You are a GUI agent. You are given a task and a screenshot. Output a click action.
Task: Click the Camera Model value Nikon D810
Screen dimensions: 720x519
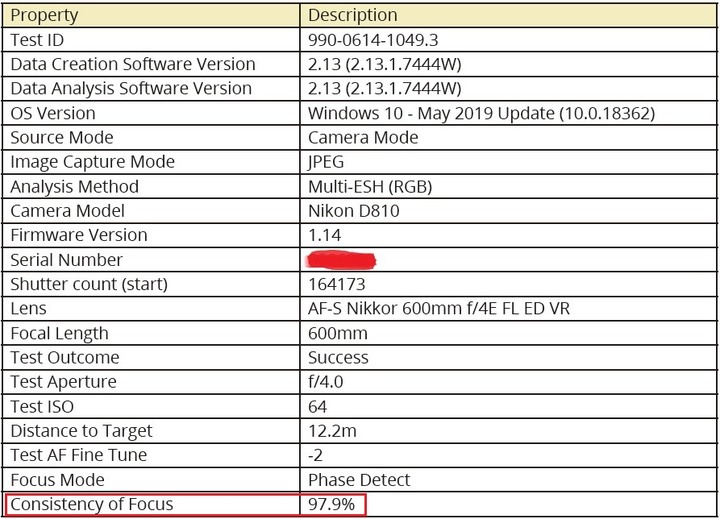point(354,211)
